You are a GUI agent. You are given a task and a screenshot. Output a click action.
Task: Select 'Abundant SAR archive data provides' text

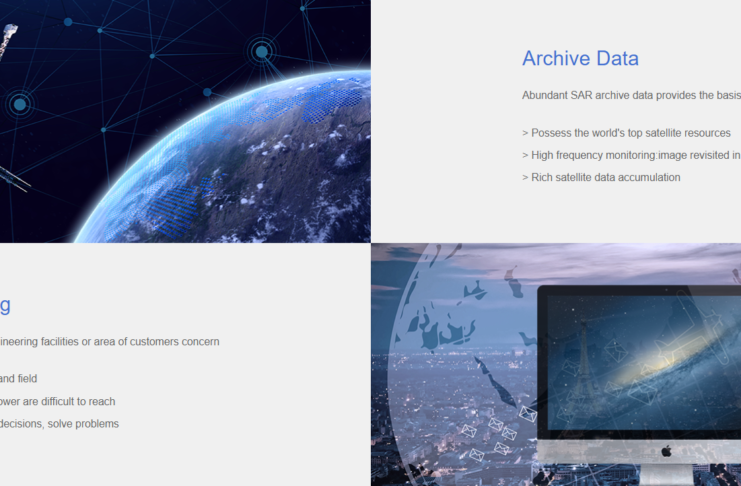[x=609, y=95]
